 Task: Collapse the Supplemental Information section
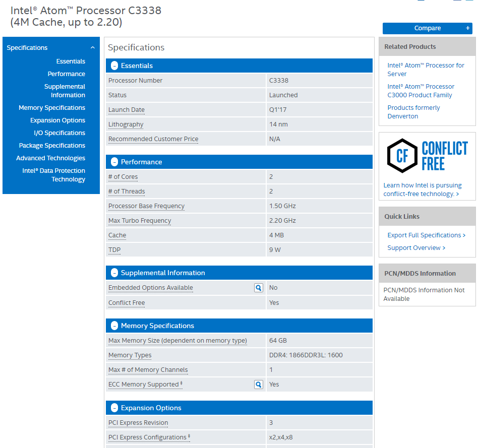(x=114, y=273)
